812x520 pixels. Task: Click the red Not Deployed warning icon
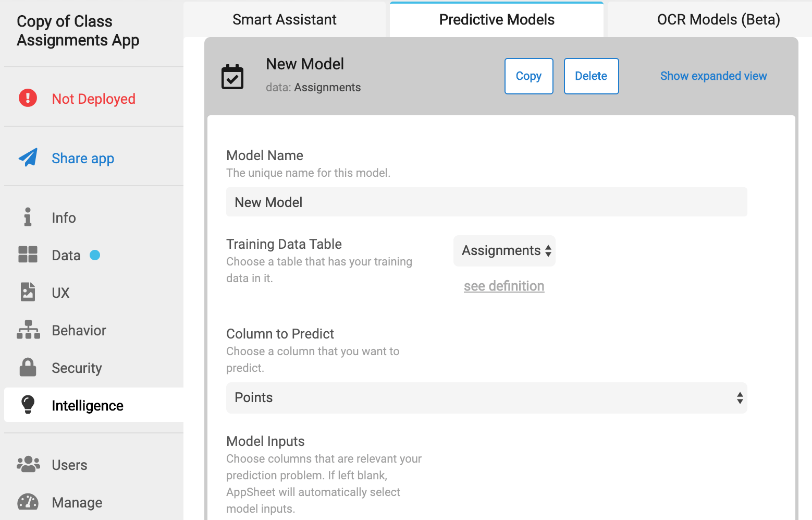pos(28,98)
